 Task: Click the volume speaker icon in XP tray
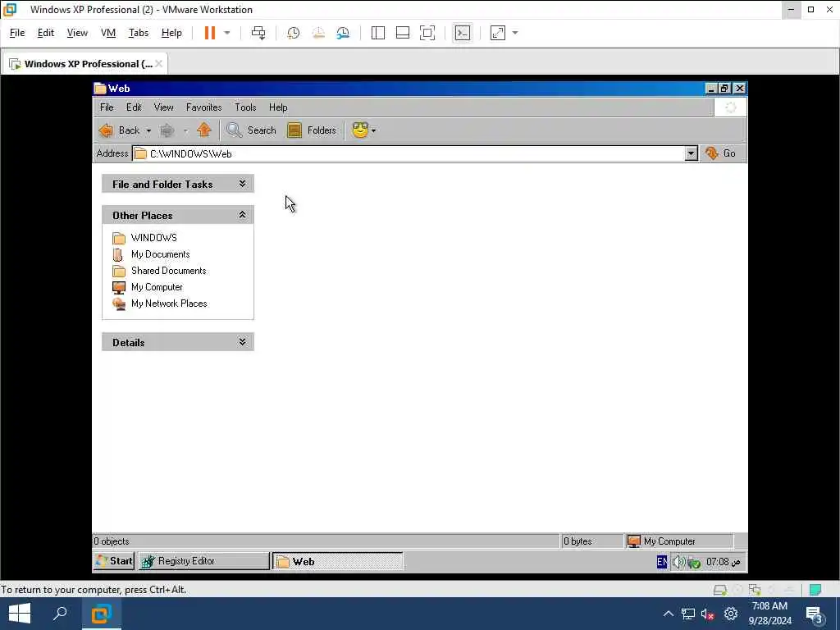[x=678, y=562]
